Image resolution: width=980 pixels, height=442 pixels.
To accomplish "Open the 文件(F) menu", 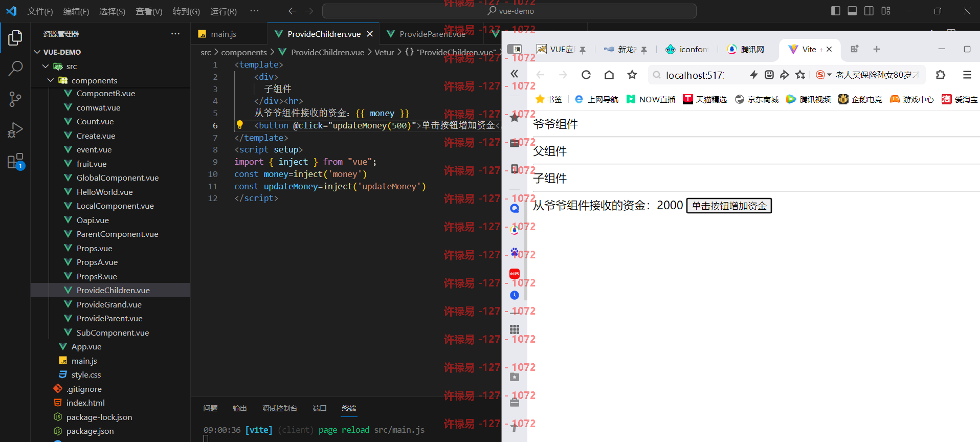I will point(40,11).
